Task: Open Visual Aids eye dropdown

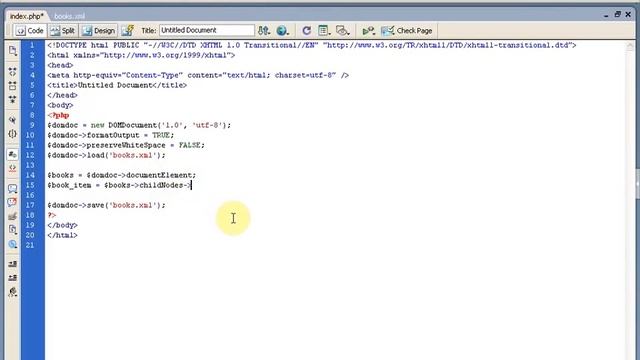Action: click(342, 31)
